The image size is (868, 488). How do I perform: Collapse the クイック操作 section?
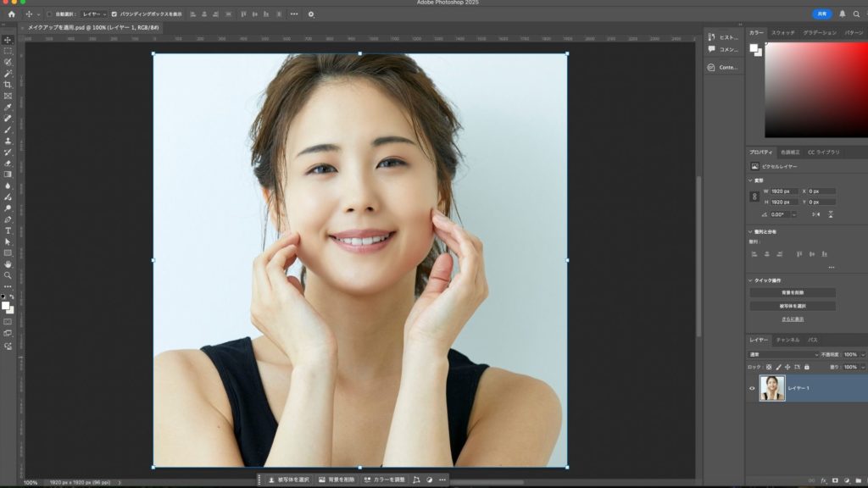pyautogui.click(x=750, y=280)
